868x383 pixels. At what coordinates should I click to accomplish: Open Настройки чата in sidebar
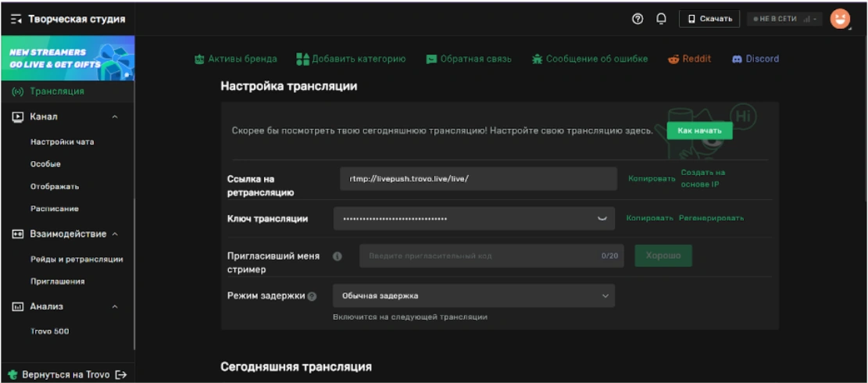click(x=62, y=141)
